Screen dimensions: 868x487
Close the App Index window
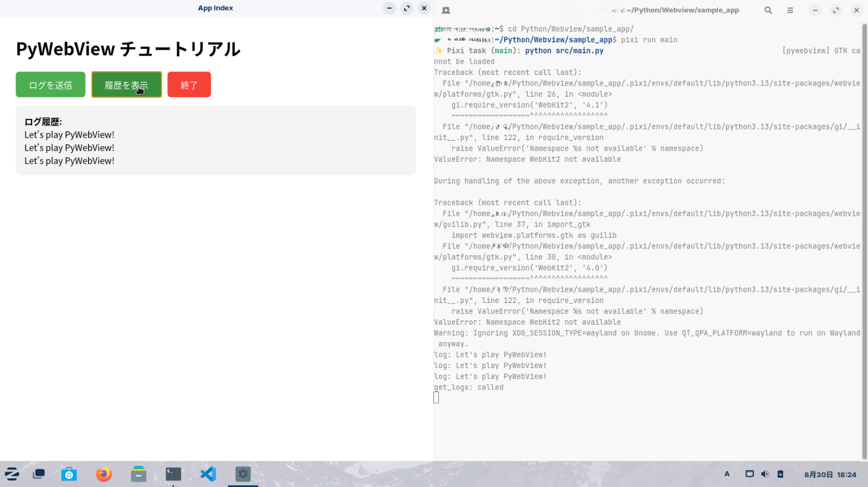424,8
